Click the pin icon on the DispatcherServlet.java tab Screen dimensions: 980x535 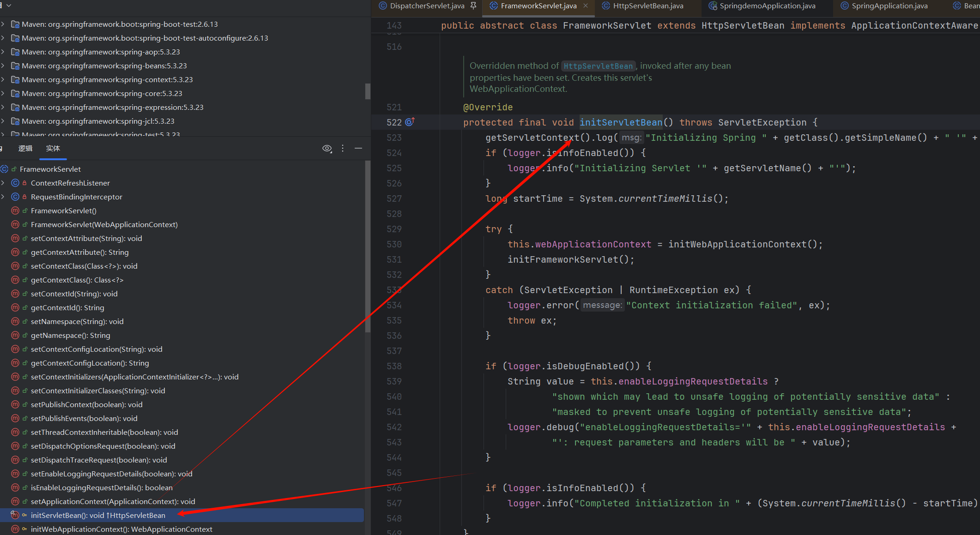pyautogui.click(x=473, y=6)
